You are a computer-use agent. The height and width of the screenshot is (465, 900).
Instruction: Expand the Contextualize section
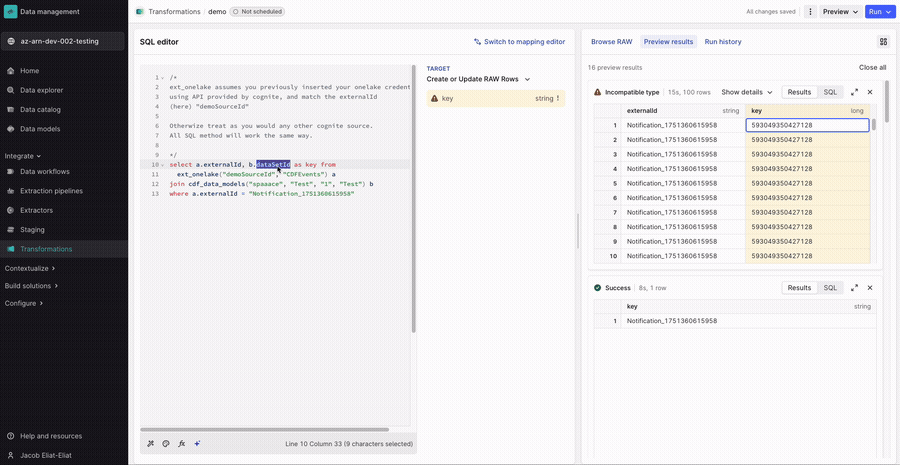[30, 268]
